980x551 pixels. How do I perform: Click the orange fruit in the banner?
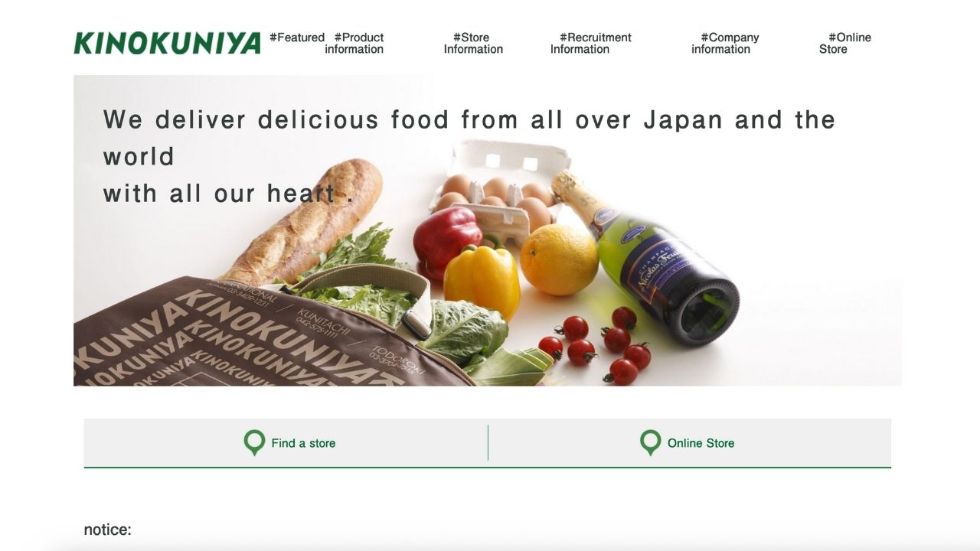pyautogui.click(x=559, y=260)
